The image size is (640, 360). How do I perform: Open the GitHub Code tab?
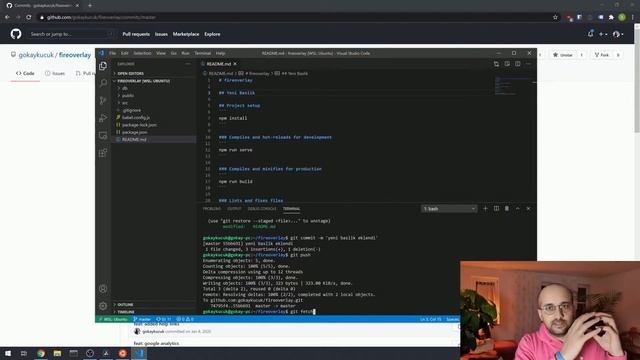(25, 73)
